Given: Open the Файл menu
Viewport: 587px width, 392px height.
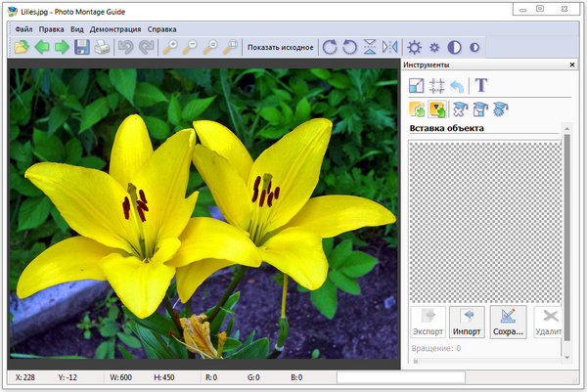Looking at the screenshot, I should tap(23, 29).
